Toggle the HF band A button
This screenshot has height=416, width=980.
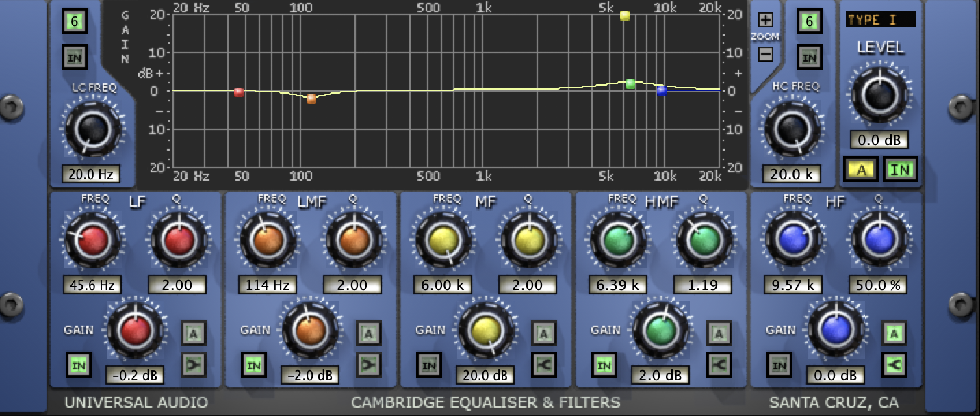click(894, 334)
